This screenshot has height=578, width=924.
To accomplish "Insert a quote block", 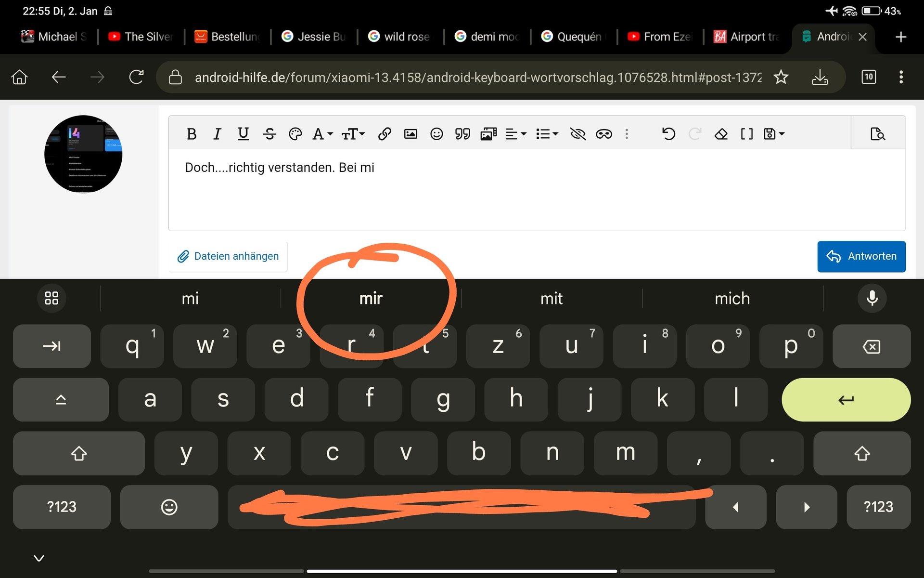I will [462, 134].
